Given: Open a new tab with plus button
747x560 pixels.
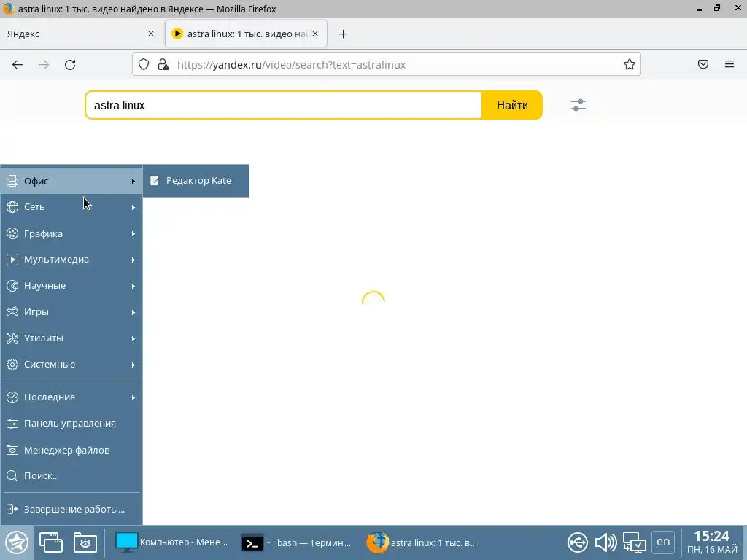Looking at the screenshot, I should 343,34.
